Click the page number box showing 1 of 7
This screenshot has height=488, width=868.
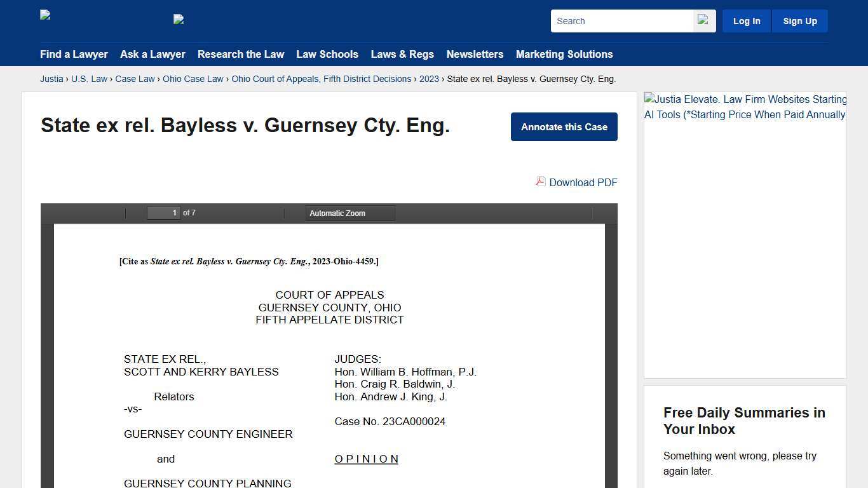click(x=163, y=213)
